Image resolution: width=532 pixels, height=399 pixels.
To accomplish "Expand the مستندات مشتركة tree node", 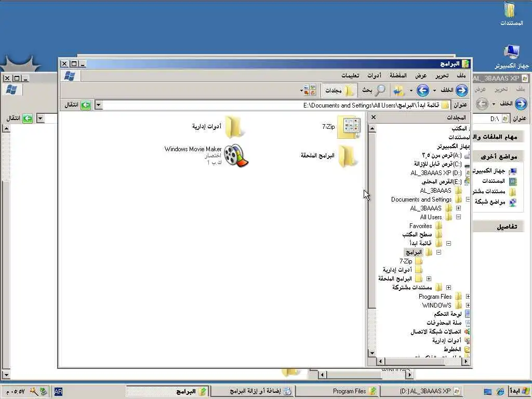I will pyautogui.click(x=448, y=288).
